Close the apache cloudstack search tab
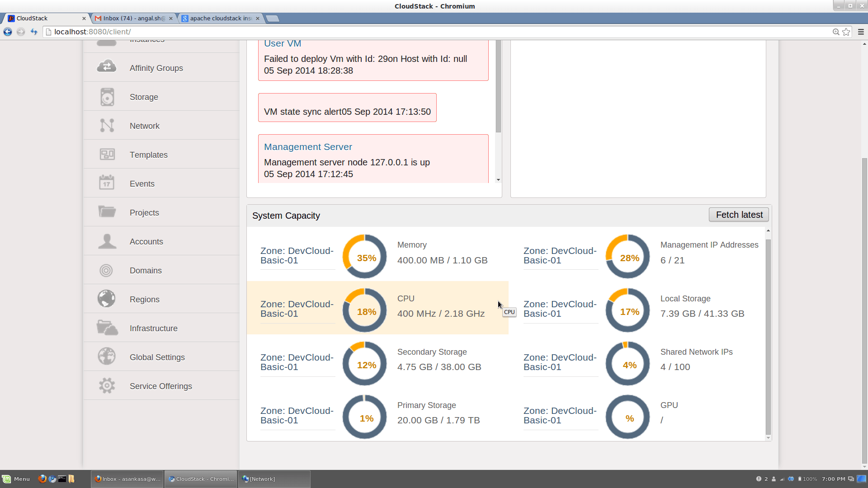868x488 pixels. click(258, 19)
